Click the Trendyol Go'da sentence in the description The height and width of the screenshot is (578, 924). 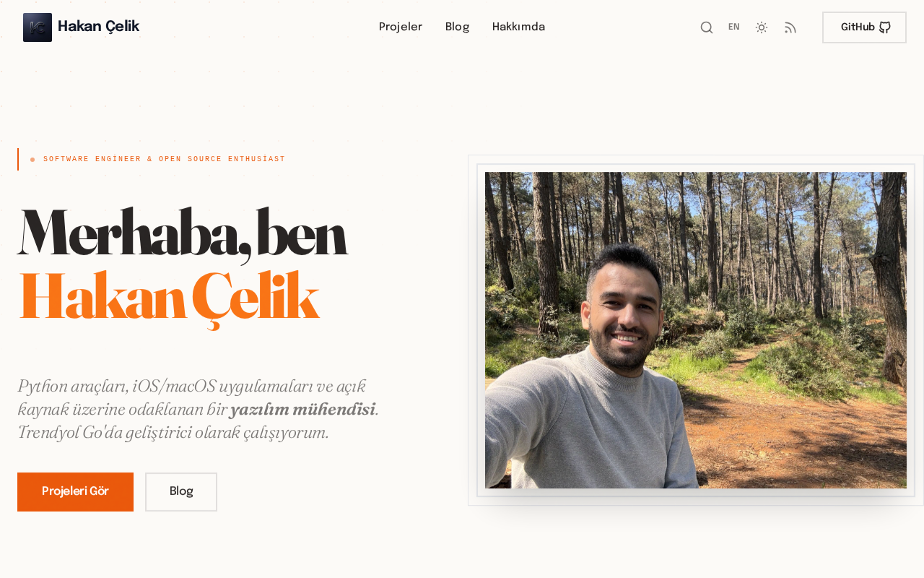coord(173,433)
